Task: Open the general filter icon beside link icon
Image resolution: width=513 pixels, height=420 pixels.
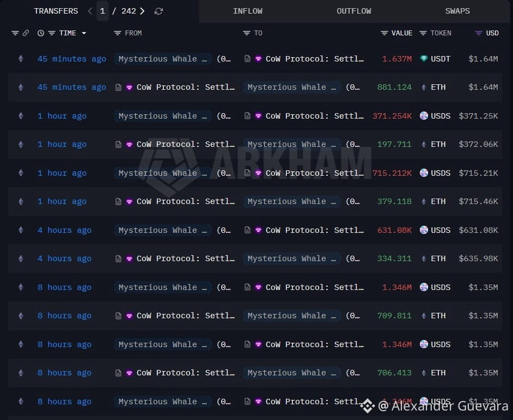Action: [x=15, y=33]
